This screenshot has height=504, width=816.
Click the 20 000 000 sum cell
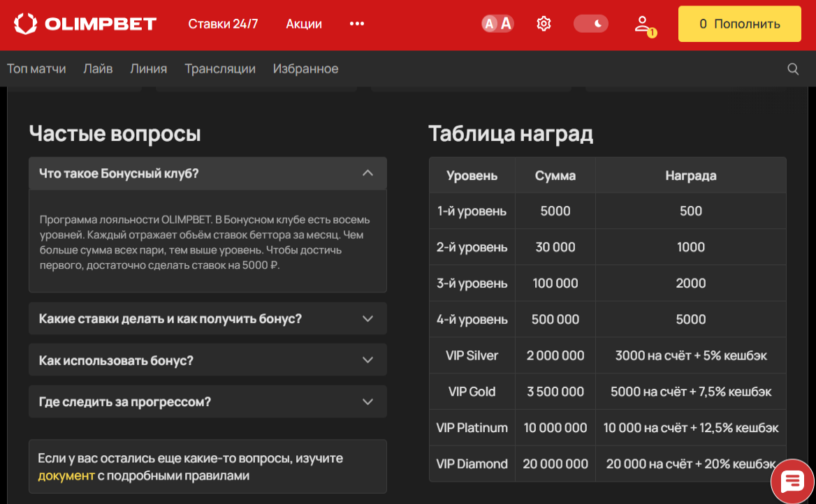(x=555, y=464)
